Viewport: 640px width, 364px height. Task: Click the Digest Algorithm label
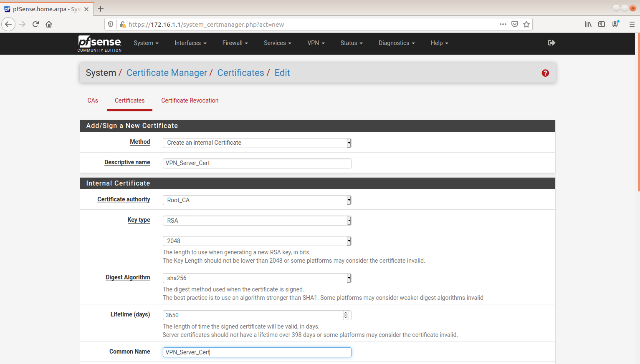pos(128,277)
